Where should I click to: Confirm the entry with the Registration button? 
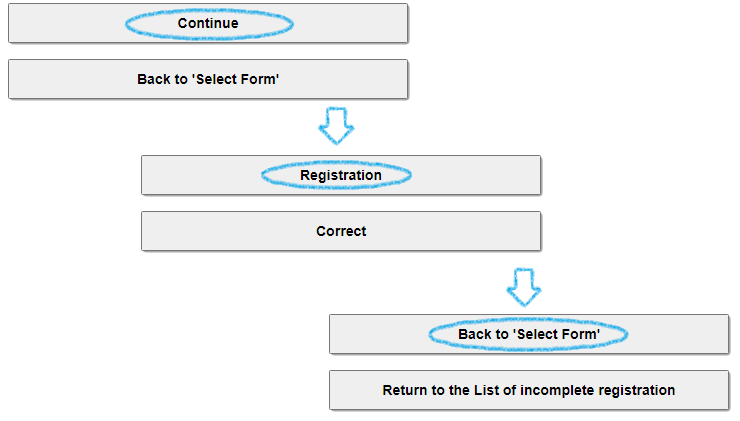[341, 175]
